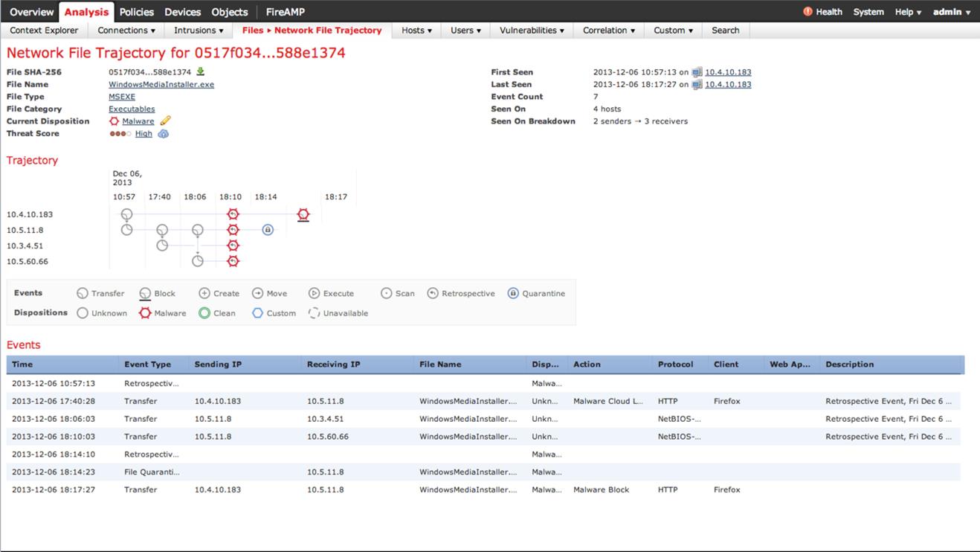The image size is (980, 552).
Task: Open the WindowsMediaInstaller.exe file name link
Action: pos(161,85)
